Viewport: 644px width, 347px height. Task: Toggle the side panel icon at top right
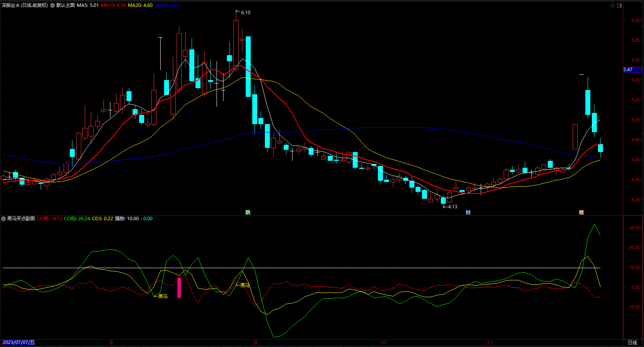click(619, 5)
